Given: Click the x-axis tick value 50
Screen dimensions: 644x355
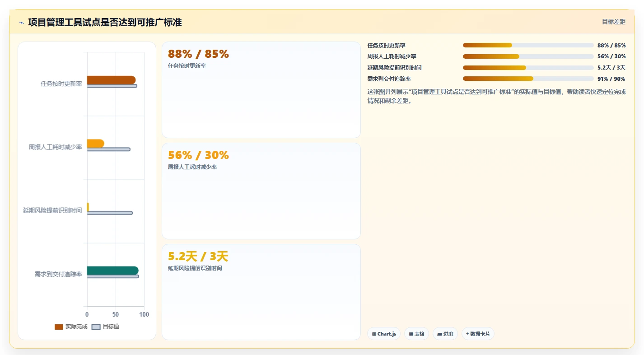Looking at the screenshot, I should (116, 314).
